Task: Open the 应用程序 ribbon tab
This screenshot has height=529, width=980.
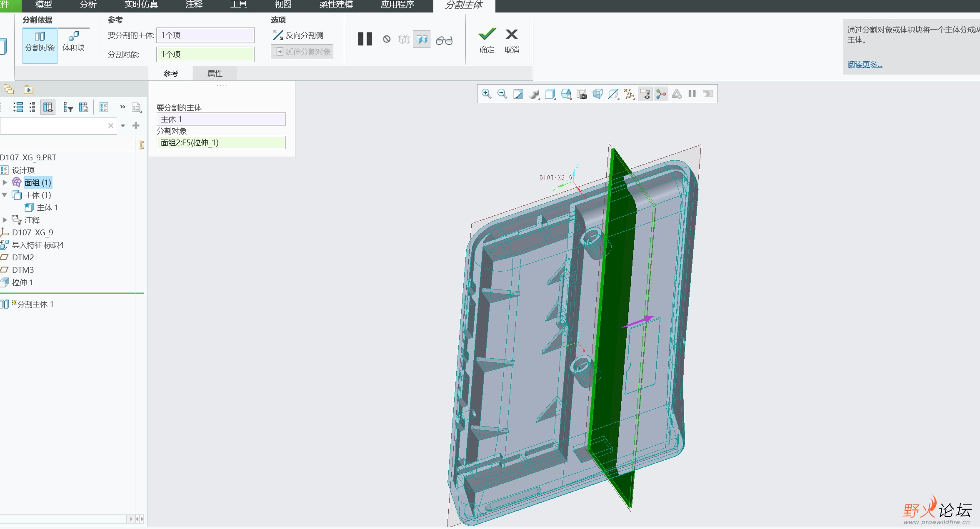Action: click(x=397, y=5)
